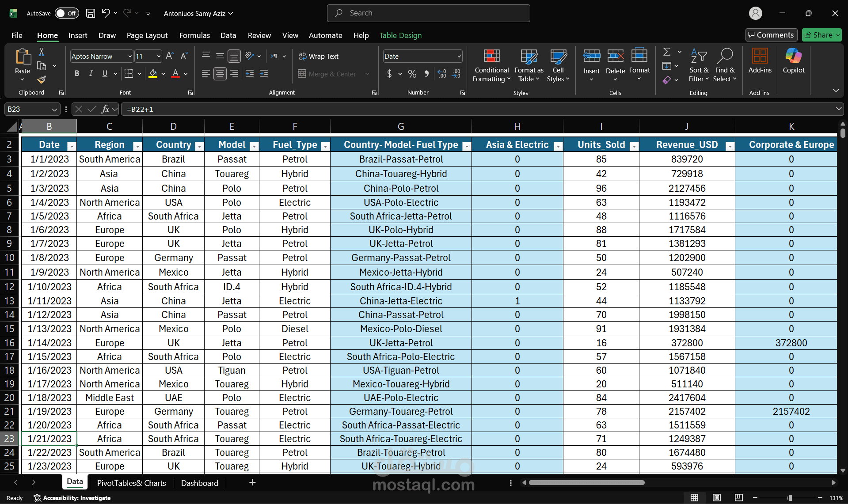Viewport: 848px width, 504px height.
Task: Switch to PivotTables& Charts sheet
Action: (132, 483)
